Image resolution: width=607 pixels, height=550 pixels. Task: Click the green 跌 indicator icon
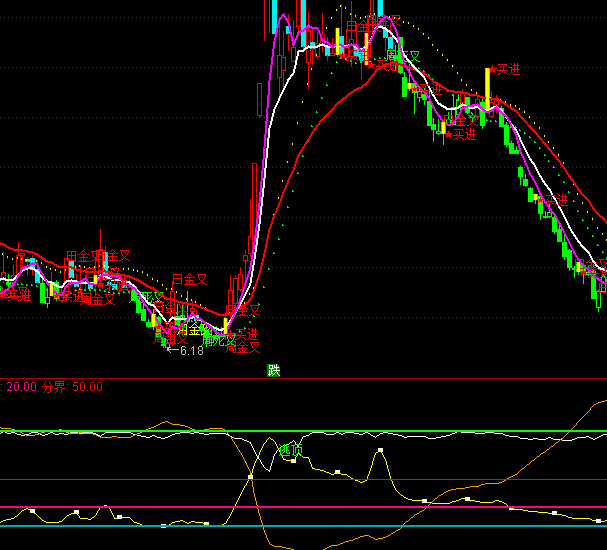(x=274, y=370)
